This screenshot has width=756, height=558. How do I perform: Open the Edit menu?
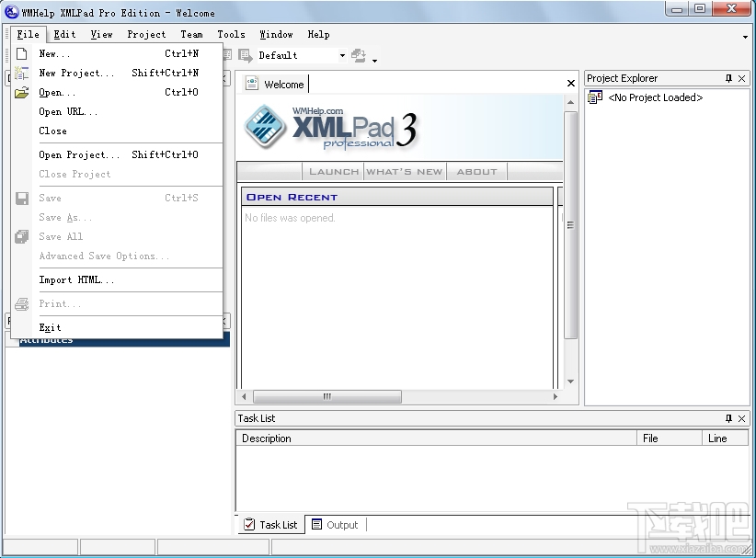pyautogui.click(x=64, y=34)
